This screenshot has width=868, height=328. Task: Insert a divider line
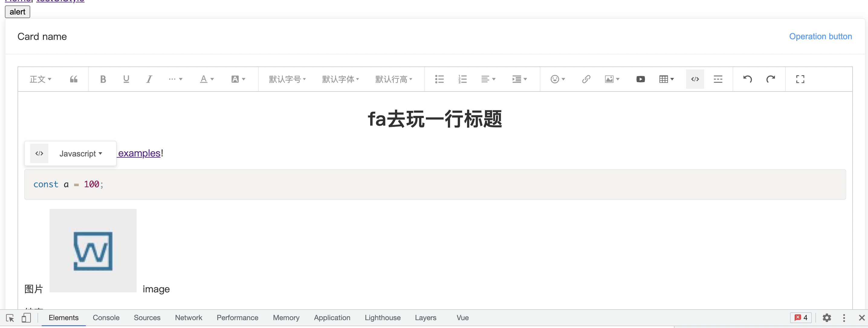[x=718, y=79]
